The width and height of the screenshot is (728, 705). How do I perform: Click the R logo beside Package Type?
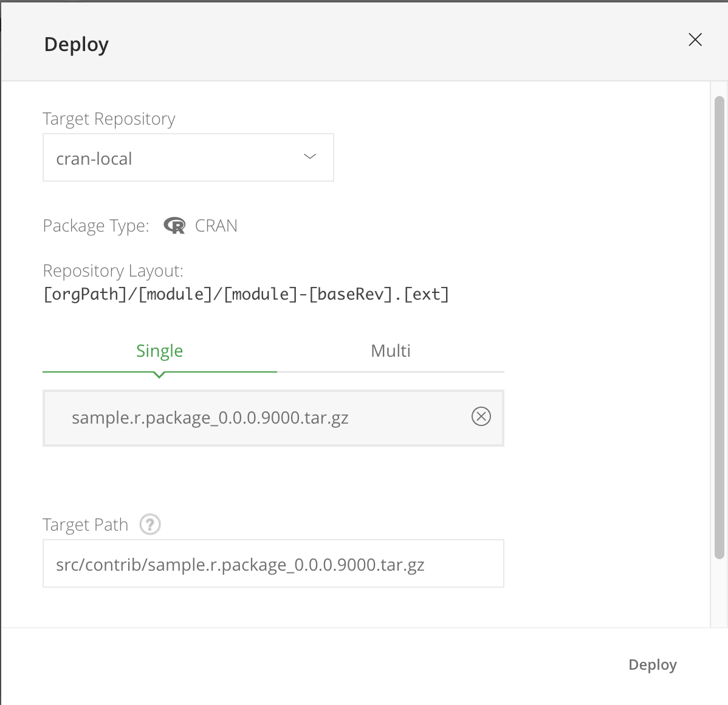pos(174,225)
